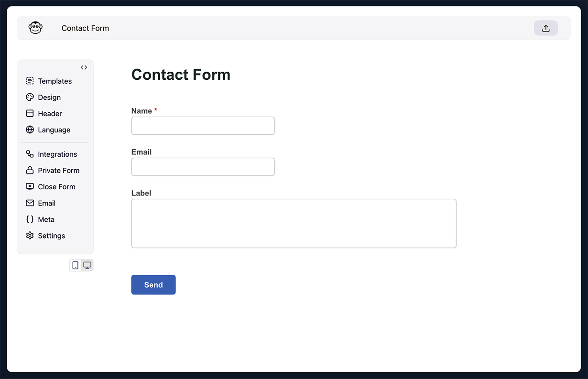Image resolution: width=588 pixels, height=379 pixels.
Task: Click the Label text area
Action: 294,223
